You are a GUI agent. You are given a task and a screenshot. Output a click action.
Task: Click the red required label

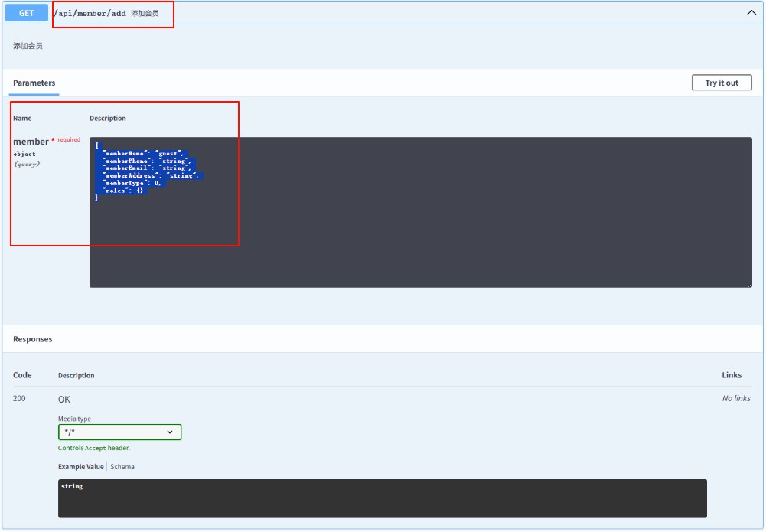point(68,140)
